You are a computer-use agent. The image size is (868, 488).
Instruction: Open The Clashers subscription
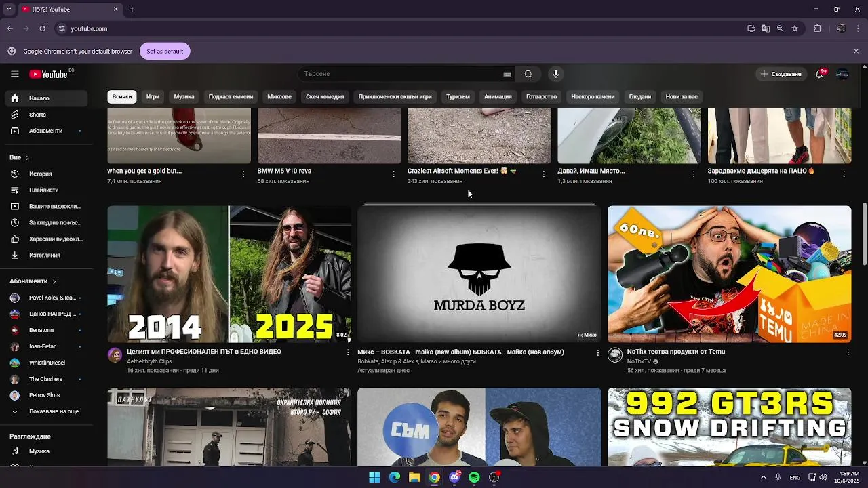click(x=45, y=379)
